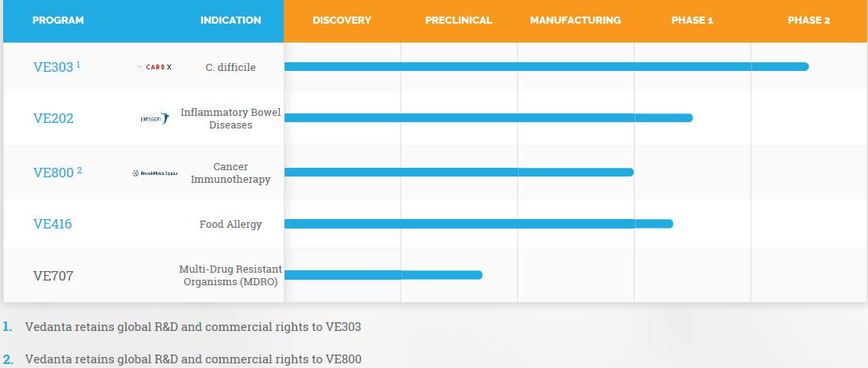This screenshot has width=868, height=368.
Task: Click the Food Allergy indication text
Action: [x=230, y=225]
